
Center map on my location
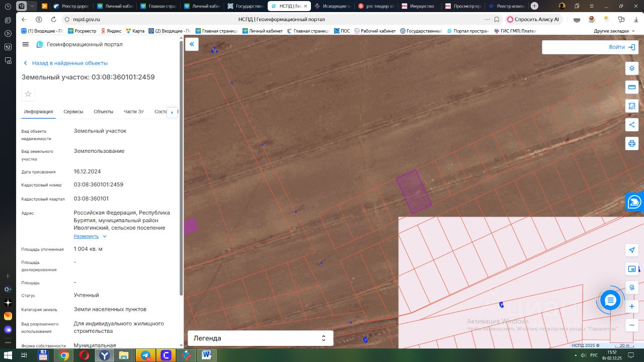632,250
